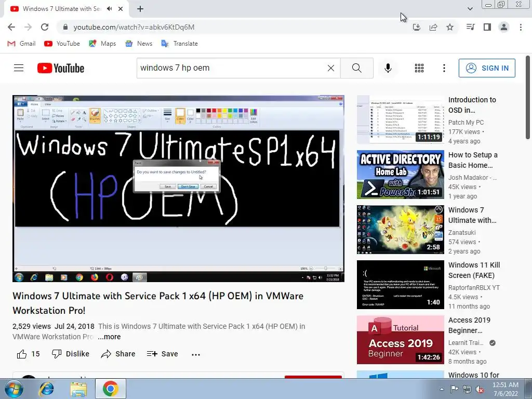Open Maps bookmark

(102, 44)
